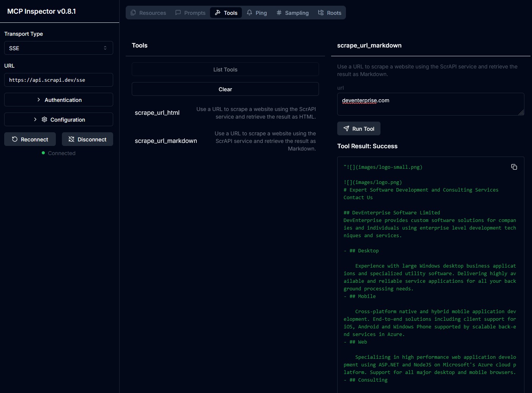Click the Ping bell icon
Screen dimensions: 532x393
click(x=249, y=13)
